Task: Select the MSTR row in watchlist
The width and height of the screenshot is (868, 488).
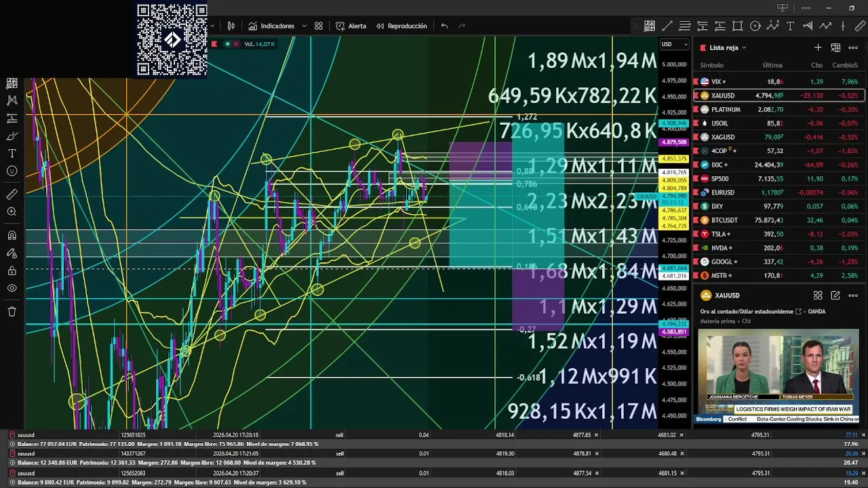Action: 778,276
